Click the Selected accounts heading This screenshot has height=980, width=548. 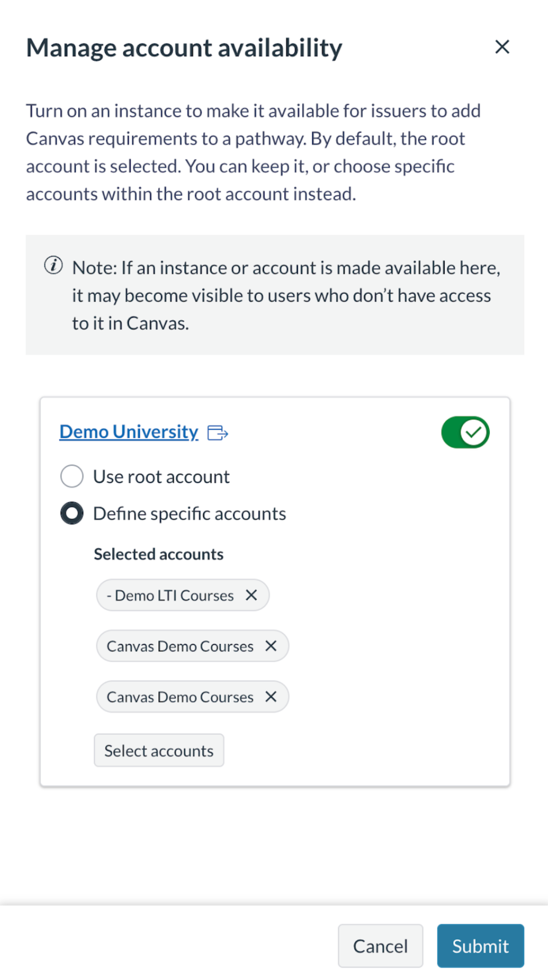coord(158,554)
